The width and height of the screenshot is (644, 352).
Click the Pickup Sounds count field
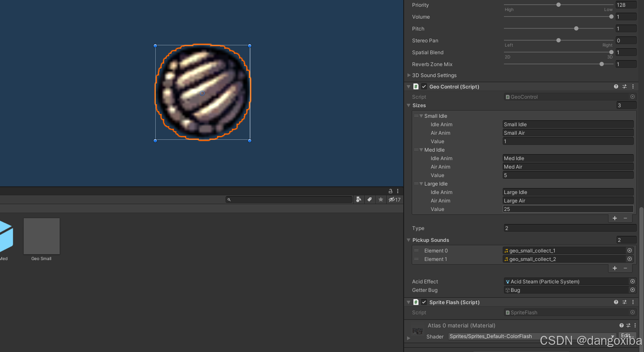[x=627, y=240]
